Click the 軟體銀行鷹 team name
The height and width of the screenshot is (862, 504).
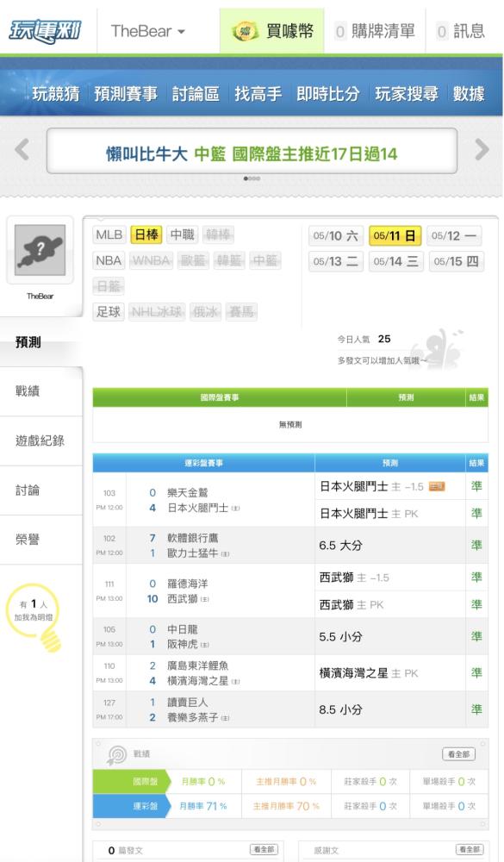point(192,538)
